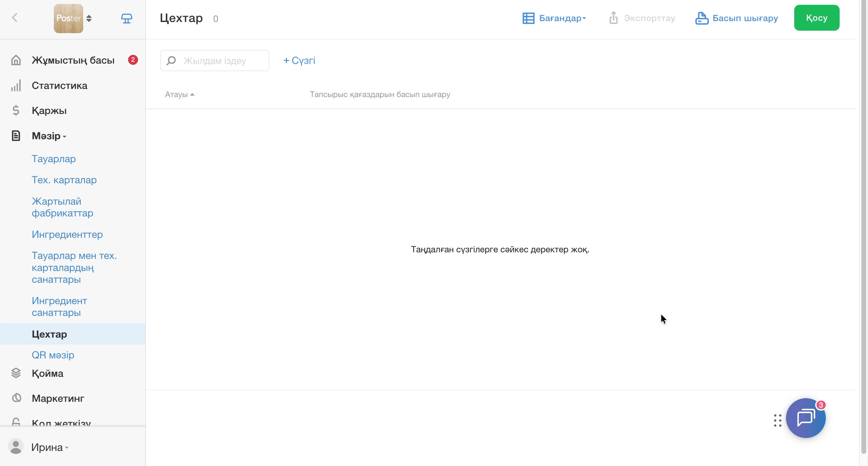This screenshot has height=466, width=868.
Task: Open Тауарлар мен тех. карталардың санаттары
Action: point(74,268)
